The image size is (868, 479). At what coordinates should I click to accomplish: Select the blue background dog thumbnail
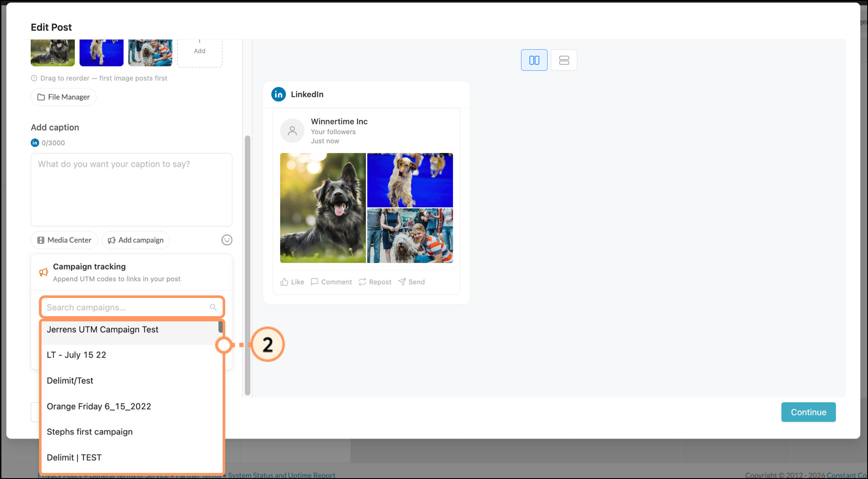pyautogui.click(x=101, y=52)
